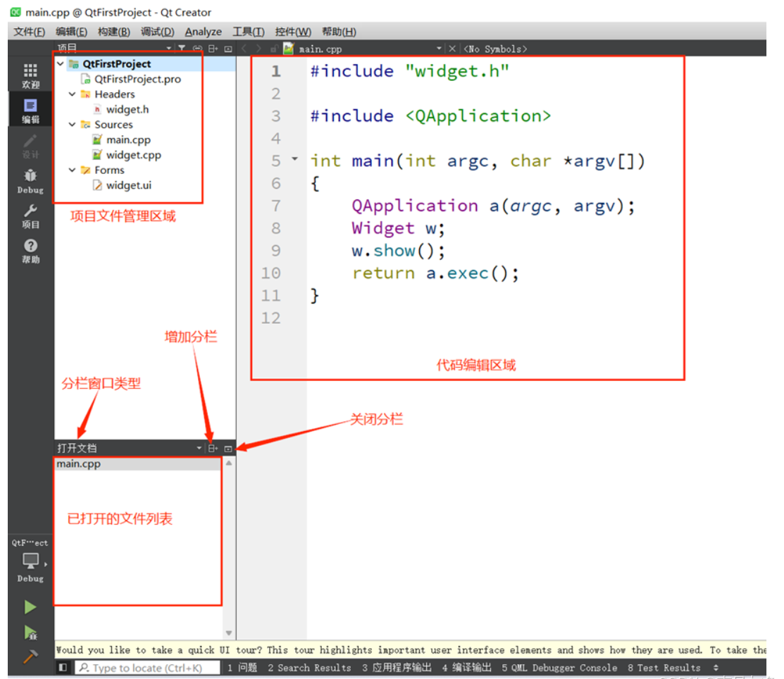Open the Help (帮助) mode
The height and width of the screenshot is (679, 784).
(x=30, y=251)
